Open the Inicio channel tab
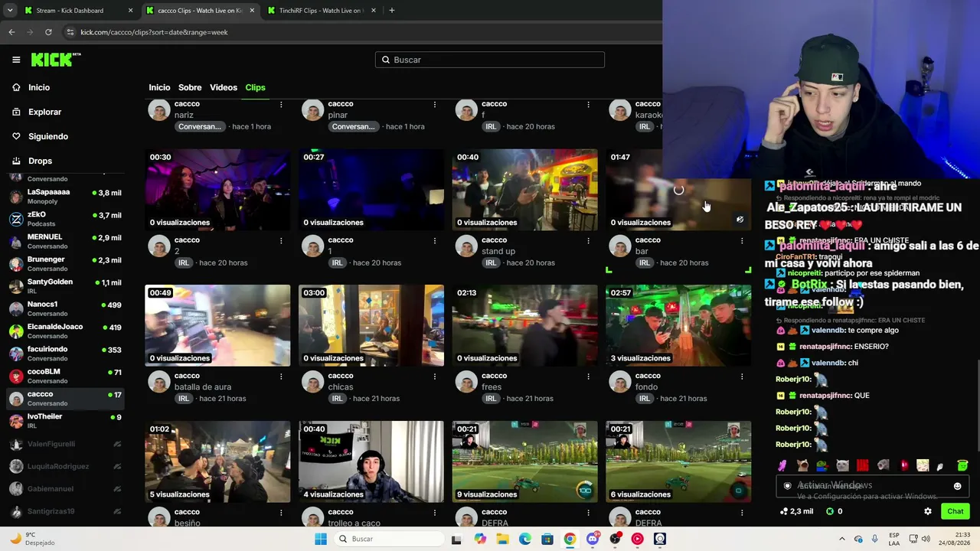 [x=159, y=87]
